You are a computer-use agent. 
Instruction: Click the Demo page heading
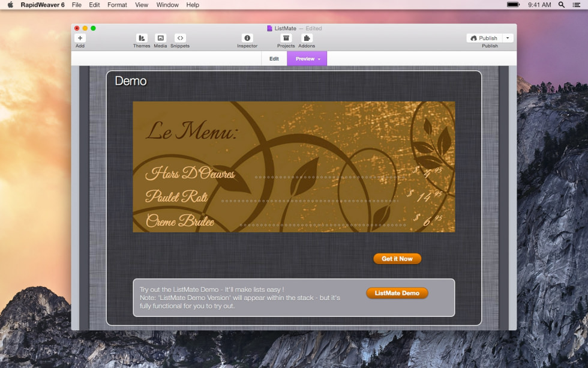point(131,81)
